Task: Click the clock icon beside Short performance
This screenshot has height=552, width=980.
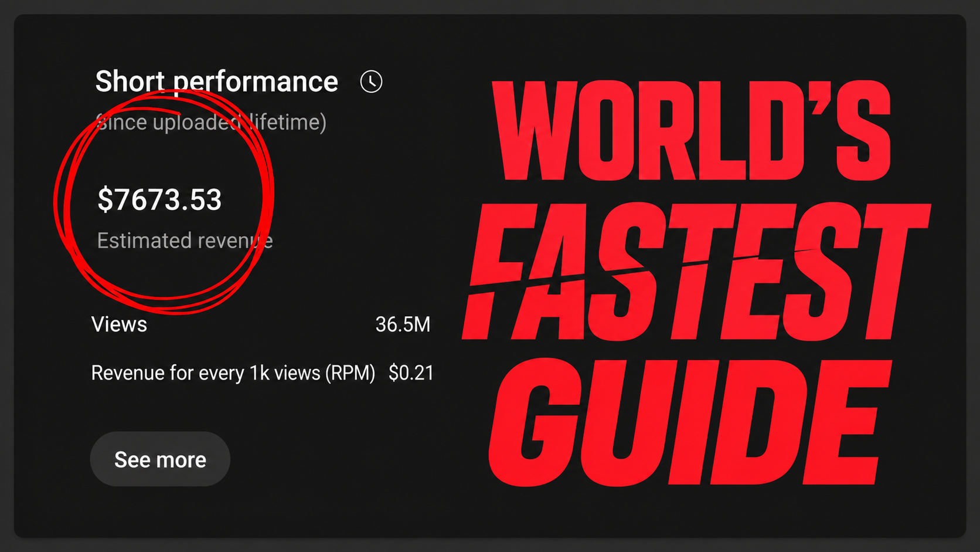Action: coord(371,82)
